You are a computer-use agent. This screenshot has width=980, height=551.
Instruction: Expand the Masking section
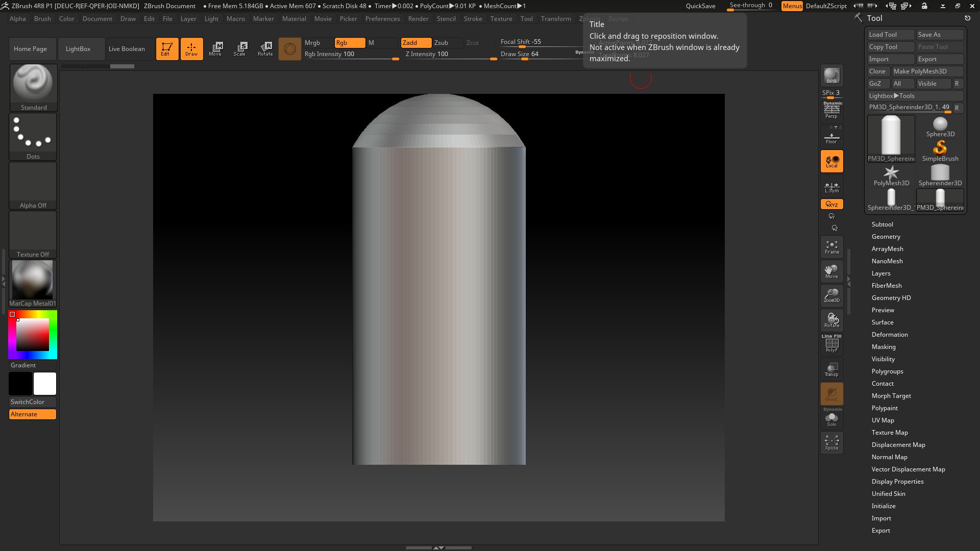[884, 347]
